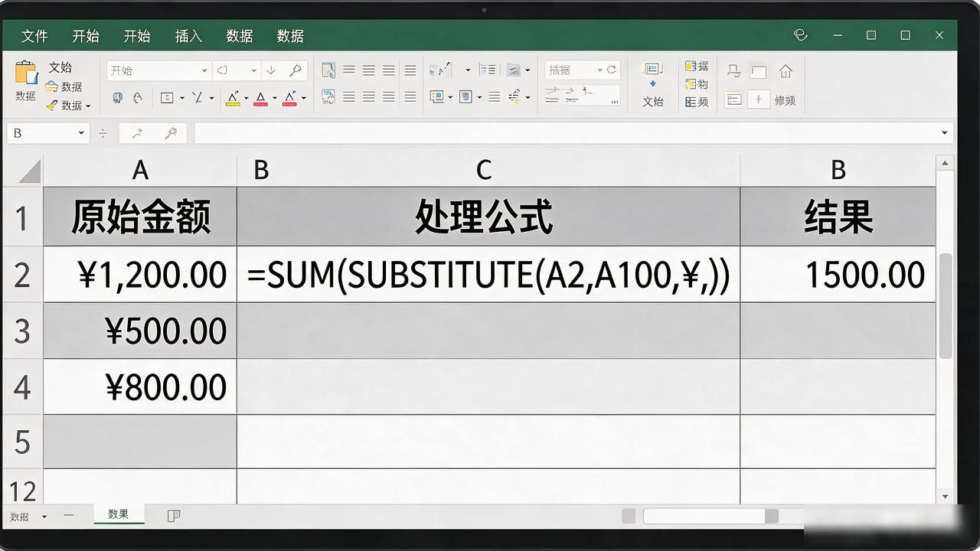Viewport: 980px width, 551px height.
Task: Expand the name box dropdown showing B
Action: click(81, 133)
